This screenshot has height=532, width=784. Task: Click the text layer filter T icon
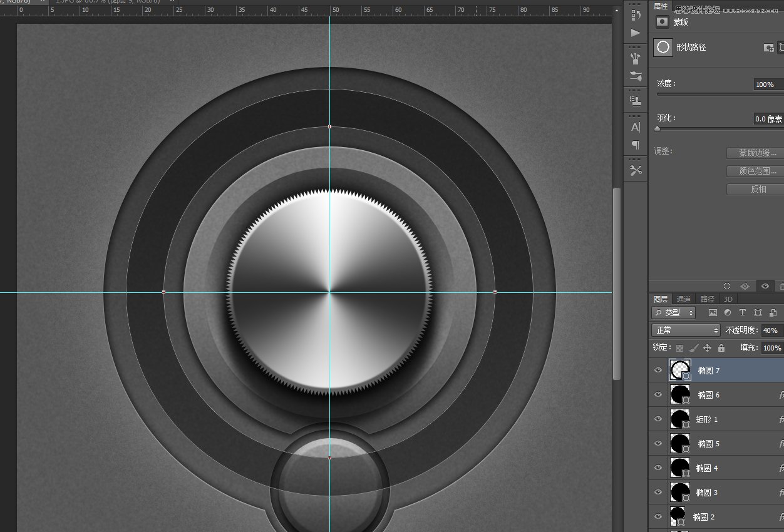click(x=743, y=312)
